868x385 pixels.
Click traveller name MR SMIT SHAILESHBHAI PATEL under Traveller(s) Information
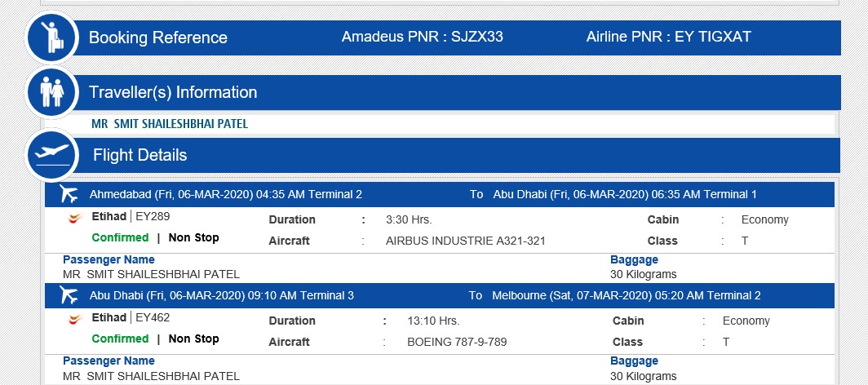[x=170, y=124]
